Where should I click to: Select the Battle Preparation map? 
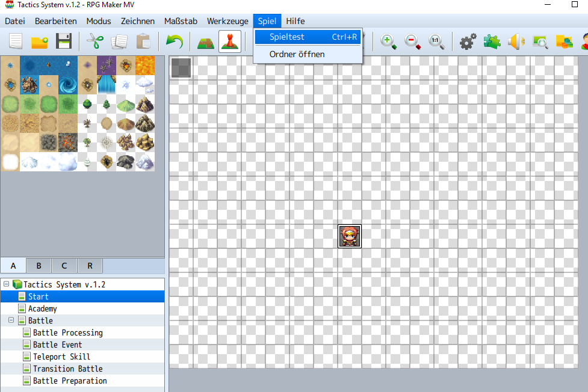click(x=82, y=381)
